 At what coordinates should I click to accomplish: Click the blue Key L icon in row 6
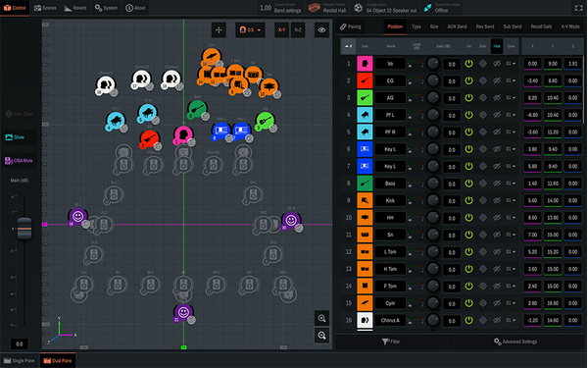tap(365, 149)
